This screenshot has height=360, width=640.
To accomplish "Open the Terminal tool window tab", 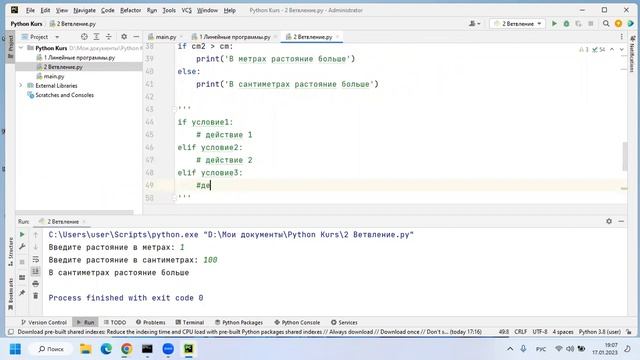I will [190, 322].
